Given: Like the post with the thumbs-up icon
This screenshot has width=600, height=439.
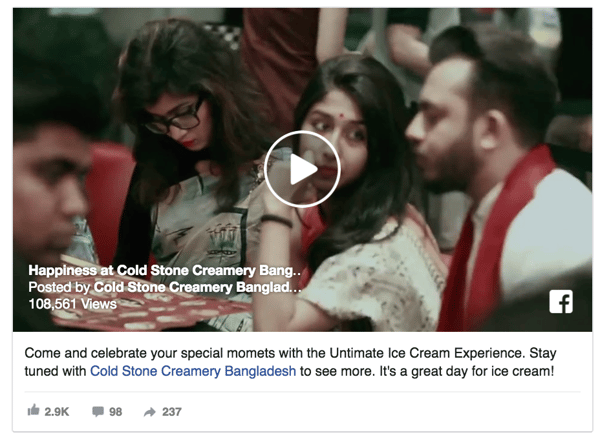Looking at the screenshot, I should point(34,410).
